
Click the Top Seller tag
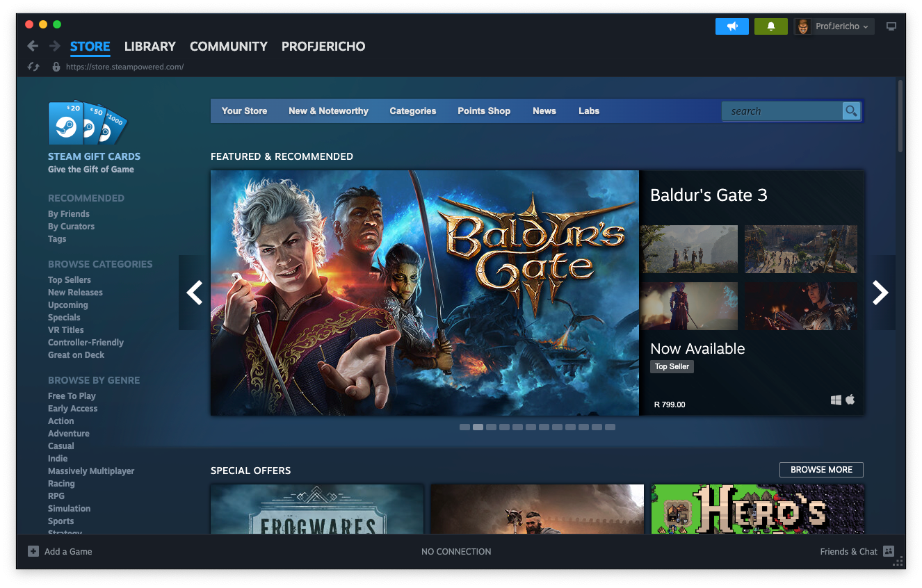point(672,366)
